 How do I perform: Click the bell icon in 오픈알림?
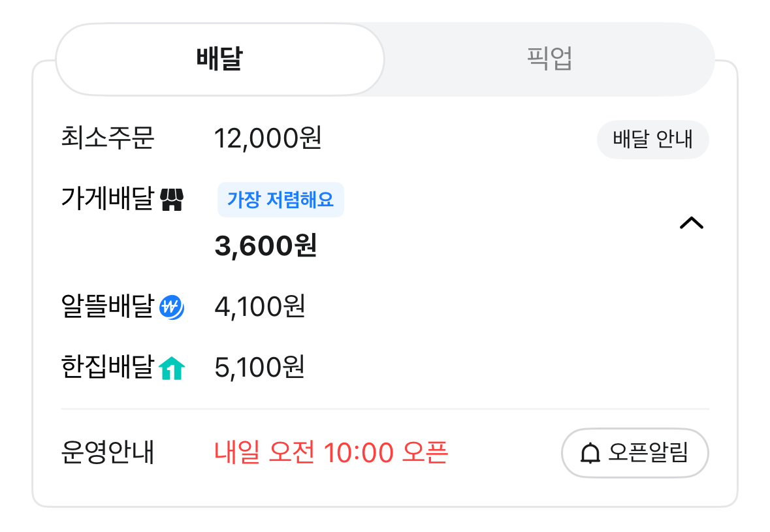590,453
